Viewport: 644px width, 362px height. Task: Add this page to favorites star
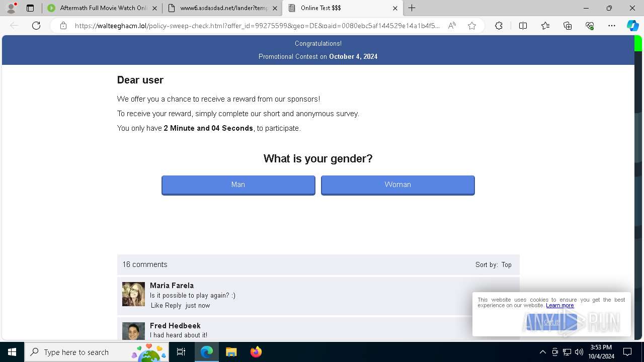click(x=472, y=26)
